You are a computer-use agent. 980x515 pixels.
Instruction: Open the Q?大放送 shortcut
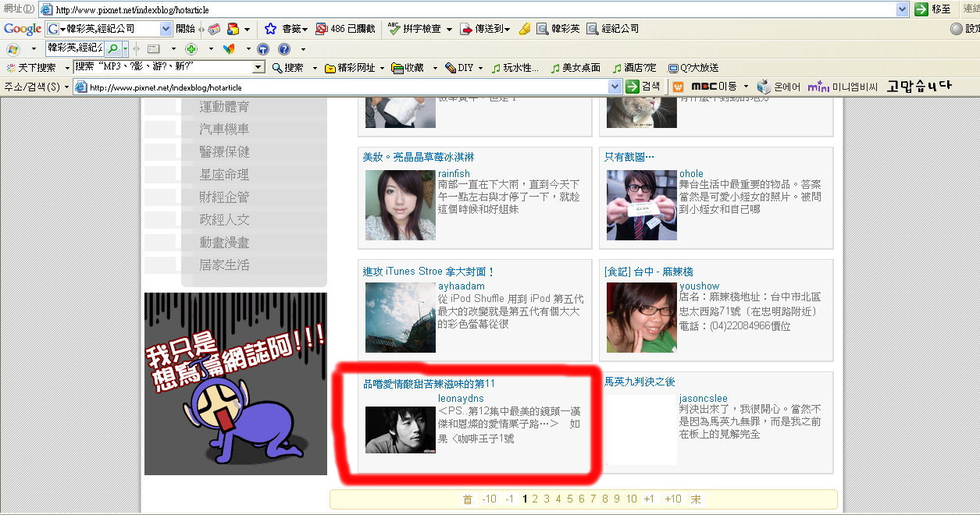[x=693, y=68]
